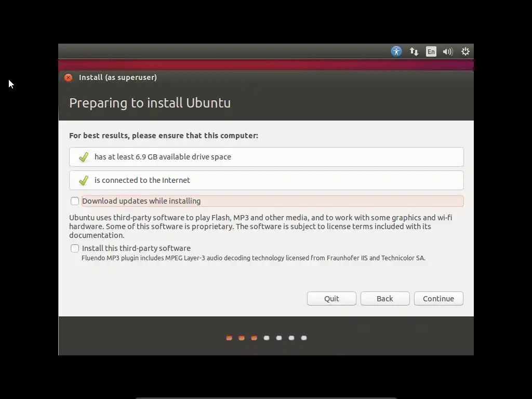Click the Fluendo MP3 plugin license note

pos(253,258)
